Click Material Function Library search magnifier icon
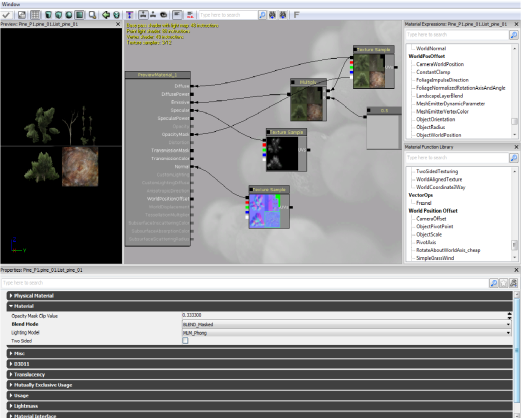This screenshot has width=522, height=418. [514, 157]
